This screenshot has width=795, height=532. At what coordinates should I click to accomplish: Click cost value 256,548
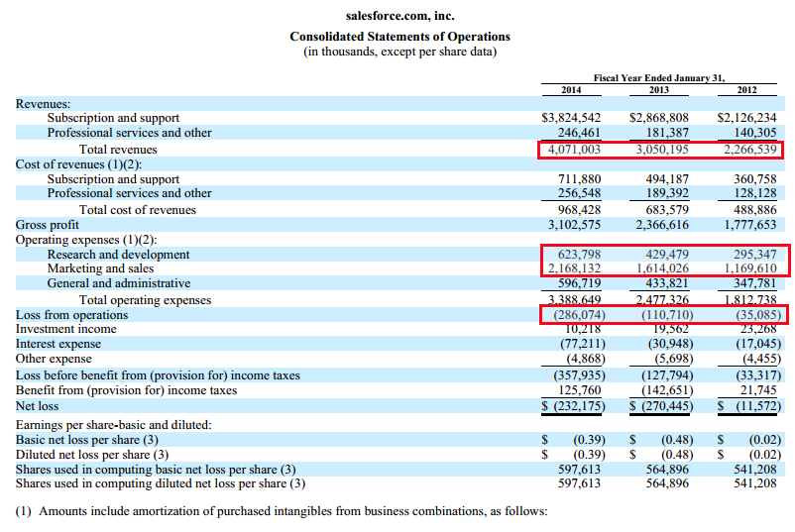point(579,193)
